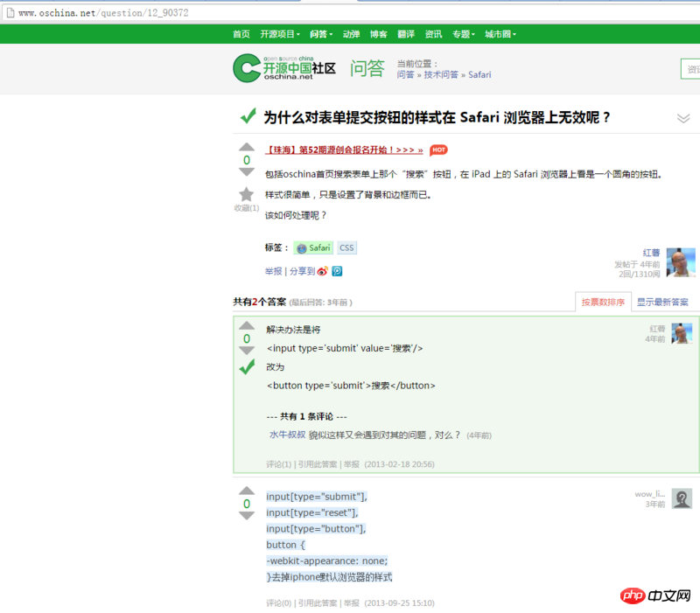Open the 问答 dropdown in the nav bar
Viewport: 700px width, 613px height.
coord(321,34)
